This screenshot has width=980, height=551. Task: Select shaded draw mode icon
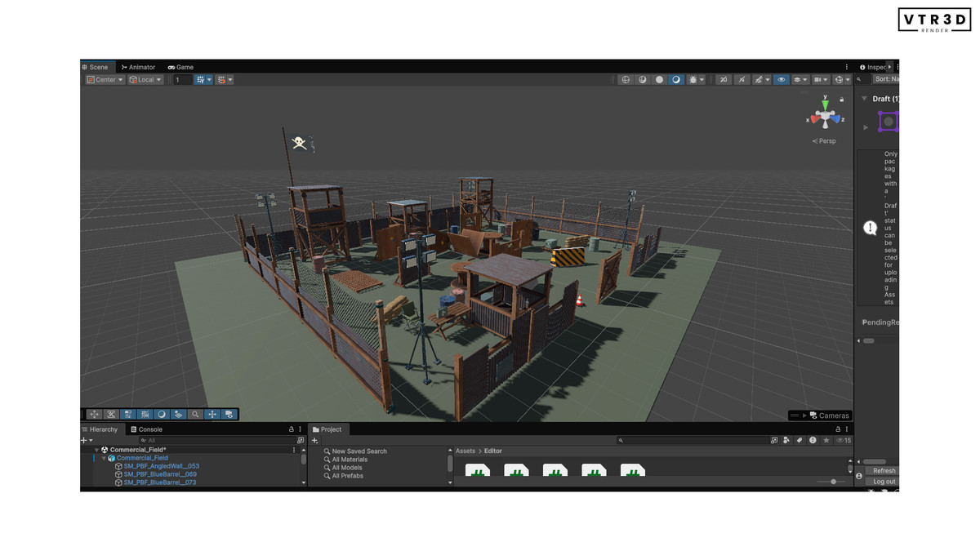tap(676, 80)
